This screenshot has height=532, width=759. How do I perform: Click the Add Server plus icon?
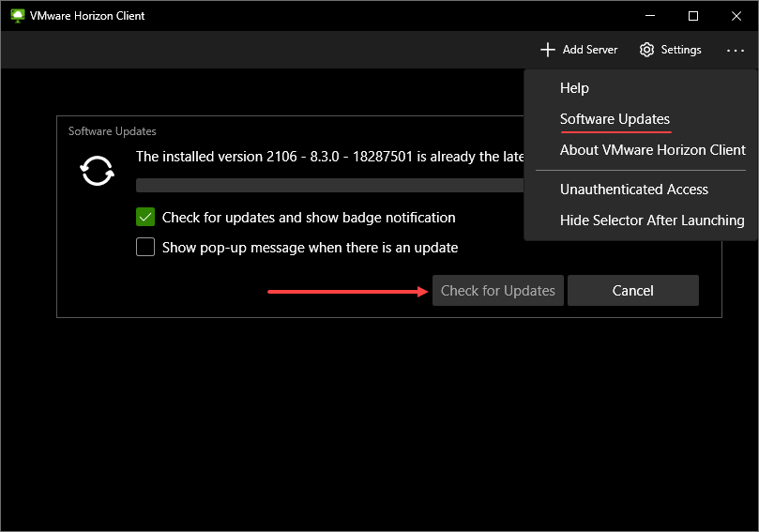point(548,50)
